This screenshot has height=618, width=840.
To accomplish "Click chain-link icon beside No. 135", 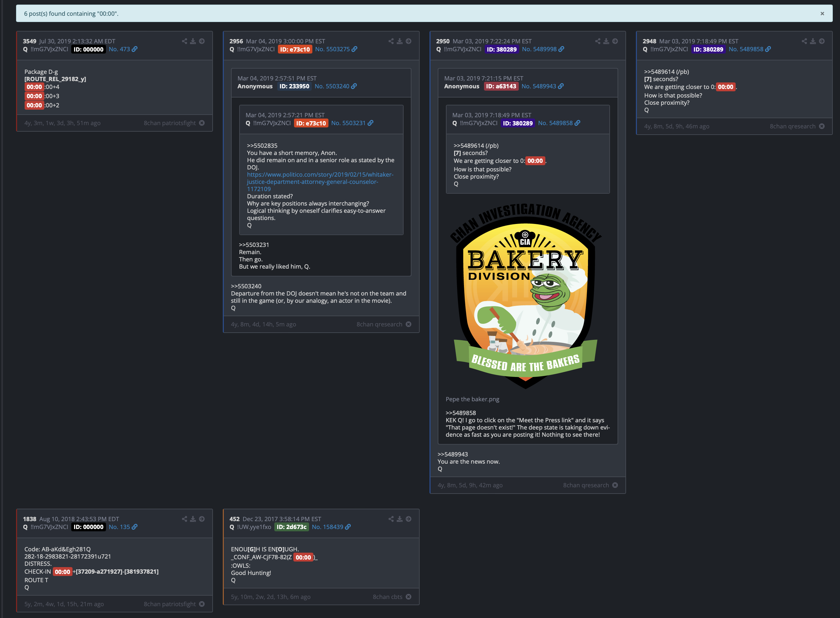I will 135,527.
